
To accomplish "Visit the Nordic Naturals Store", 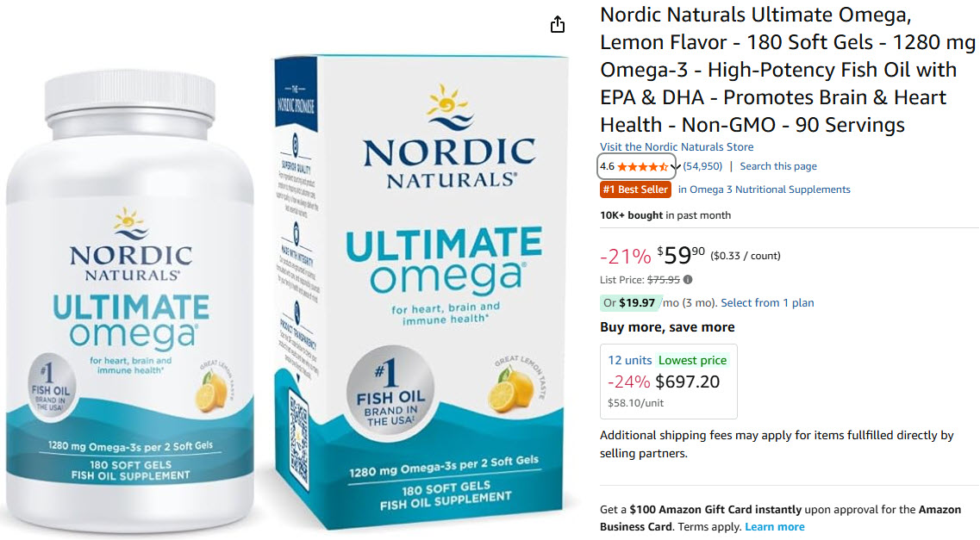I will [677, 146].
